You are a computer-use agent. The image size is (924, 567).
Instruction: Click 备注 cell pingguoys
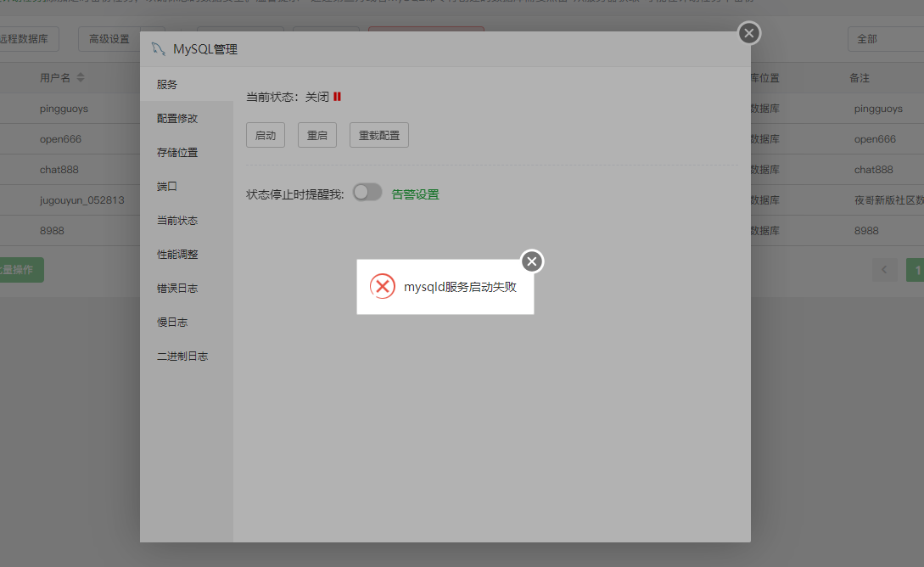click(878, 109)
